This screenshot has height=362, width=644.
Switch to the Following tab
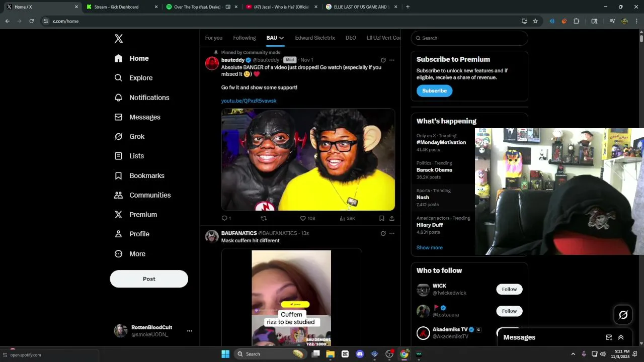pos(245,38)
